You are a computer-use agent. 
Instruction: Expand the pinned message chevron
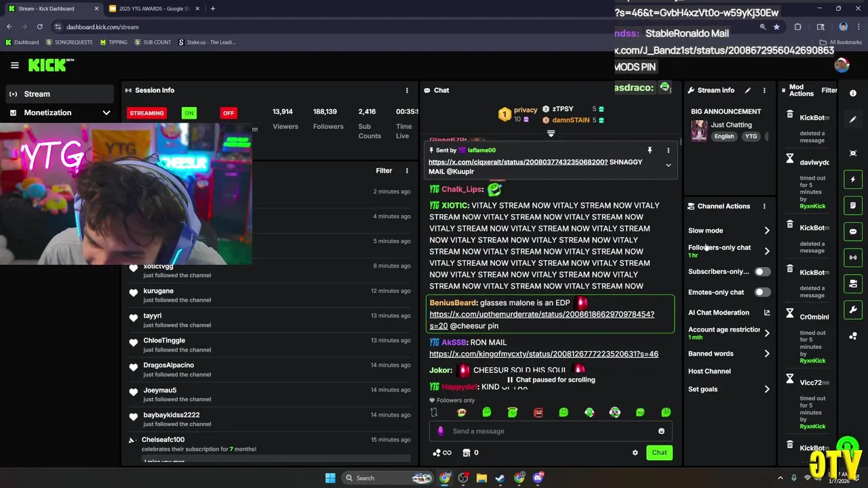(668, 165)
